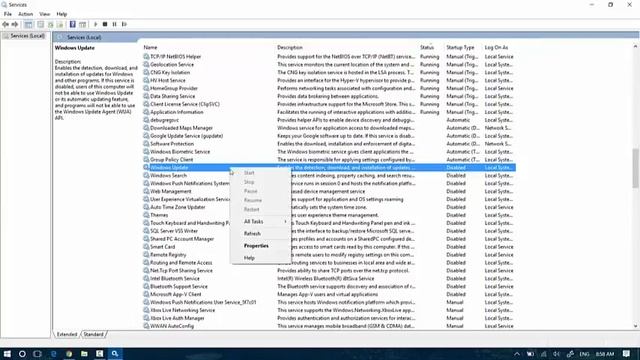Click the gear icon beside Windows Search
The width and height of the screenshot is (640, 360).
(146, 176)
